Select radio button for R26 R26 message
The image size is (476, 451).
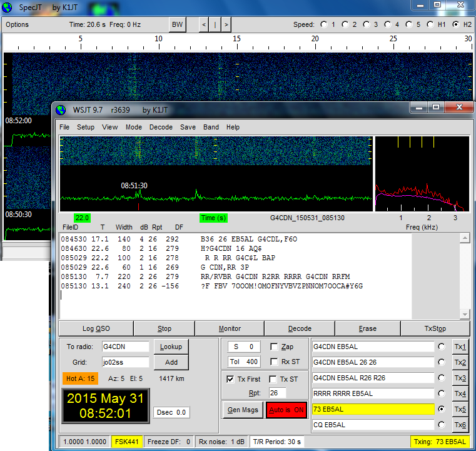442,378
